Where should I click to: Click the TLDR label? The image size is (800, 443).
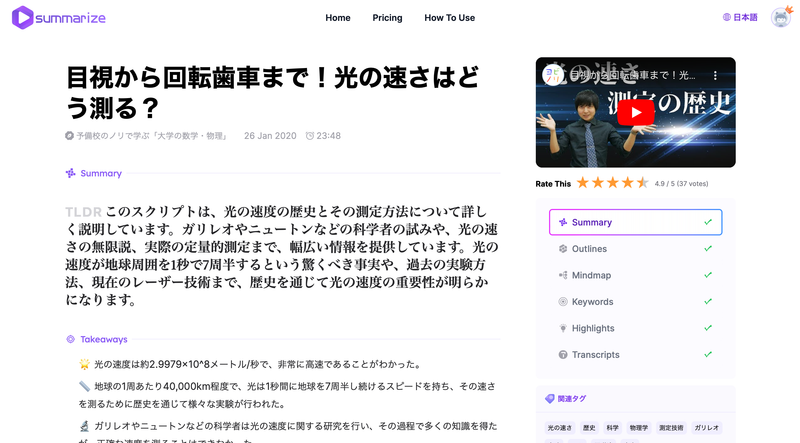pos(84,212)
